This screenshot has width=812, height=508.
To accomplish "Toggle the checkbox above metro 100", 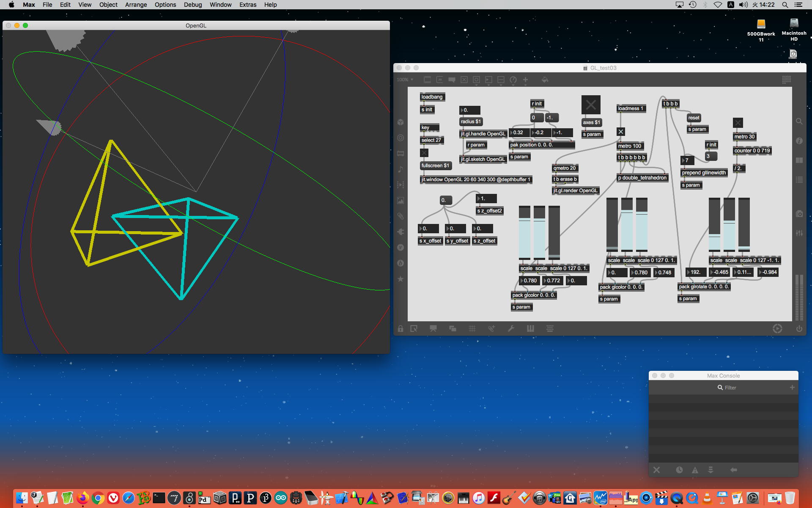I will [620, 132].
